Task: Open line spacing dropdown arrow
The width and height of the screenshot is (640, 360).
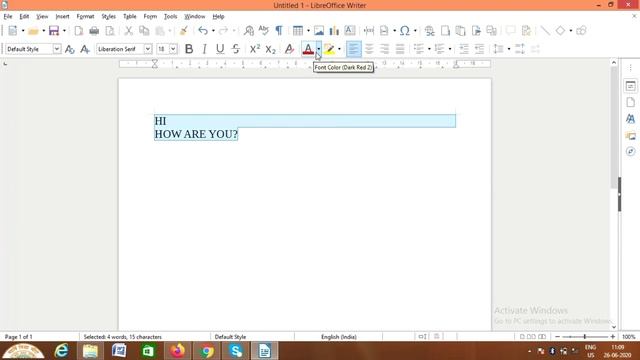Action: [509, 49]
